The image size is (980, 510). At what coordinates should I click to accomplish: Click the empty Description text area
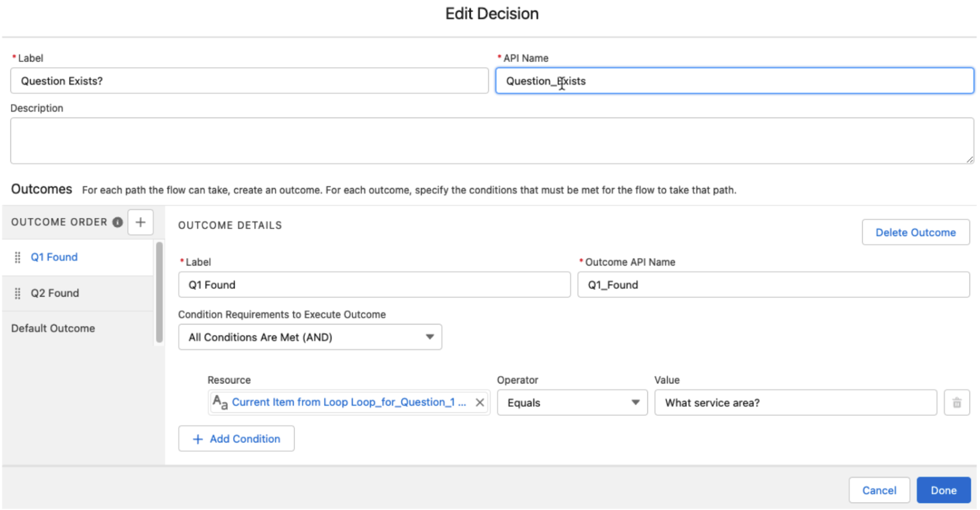click(492, 141)
